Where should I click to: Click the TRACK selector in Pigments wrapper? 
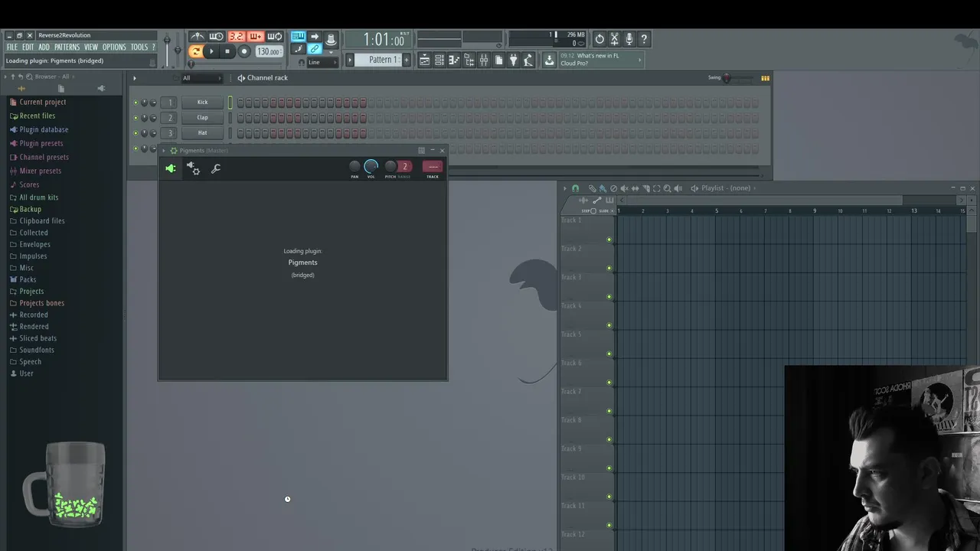(x=433, y=167)
